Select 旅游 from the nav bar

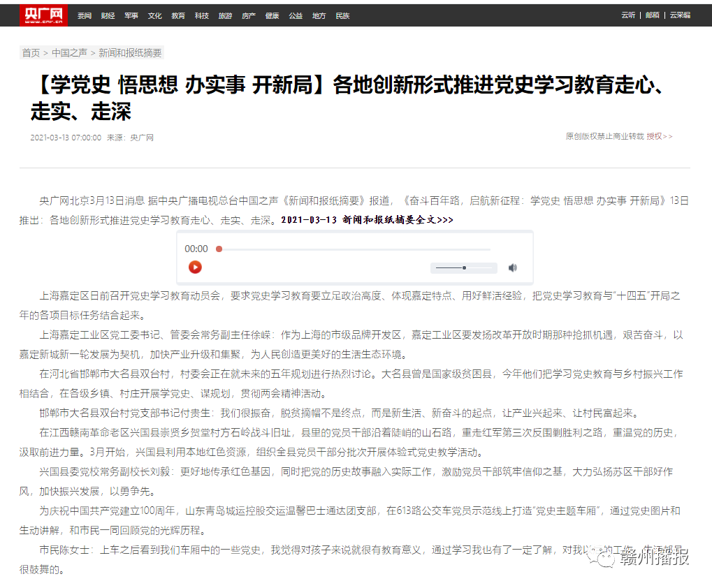224,15
